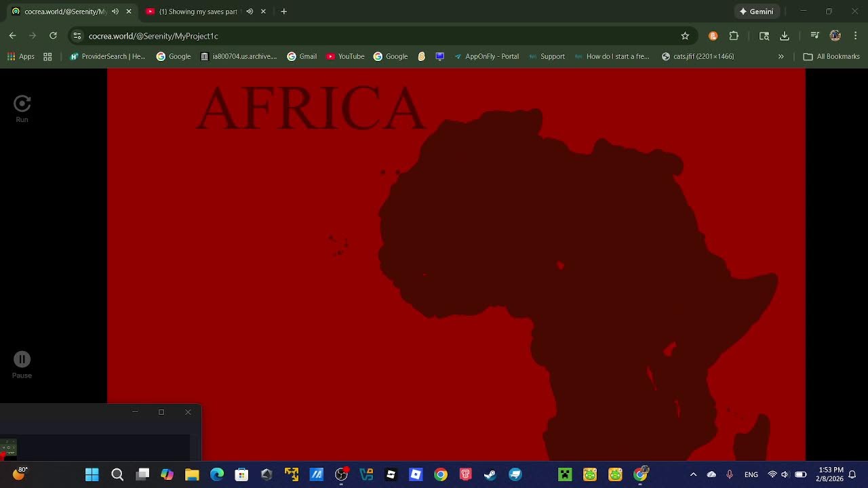Open the first Google bookmark

pyautogui.click(x=174, y=56)
